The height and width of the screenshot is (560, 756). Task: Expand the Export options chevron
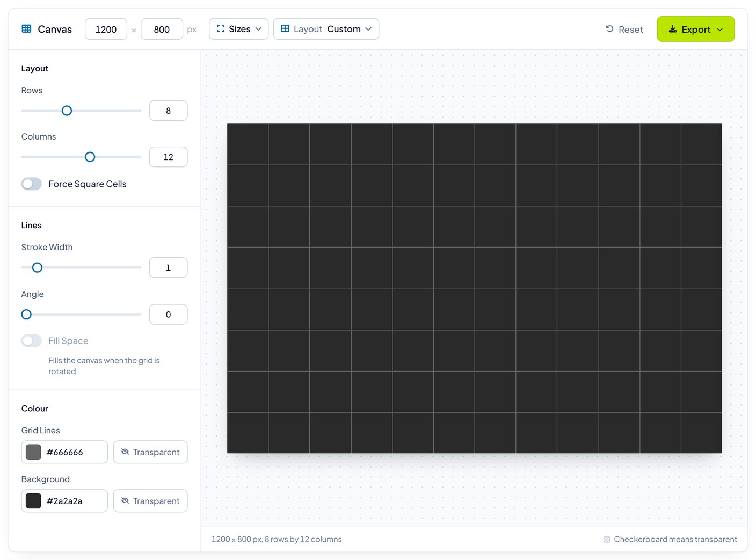[x=720, y=30]
